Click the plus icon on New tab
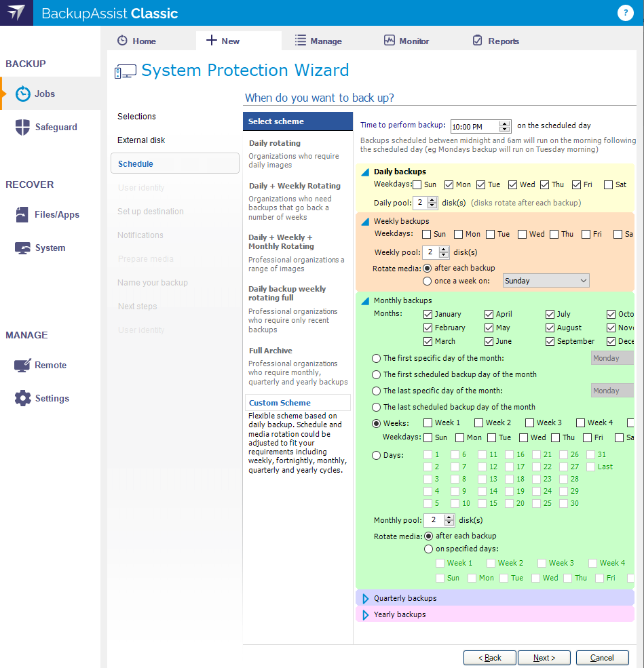 pos(212,41)
